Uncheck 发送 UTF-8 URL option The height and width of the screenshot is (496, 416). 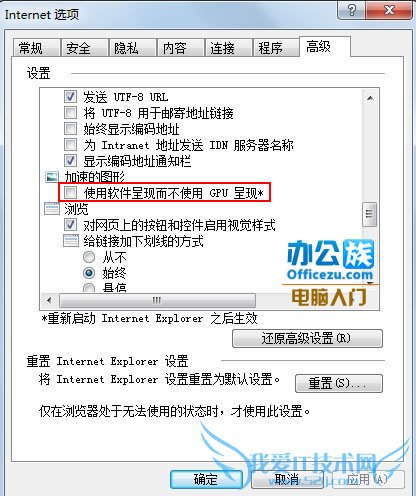pyautogui.click(x=70, y=97)
